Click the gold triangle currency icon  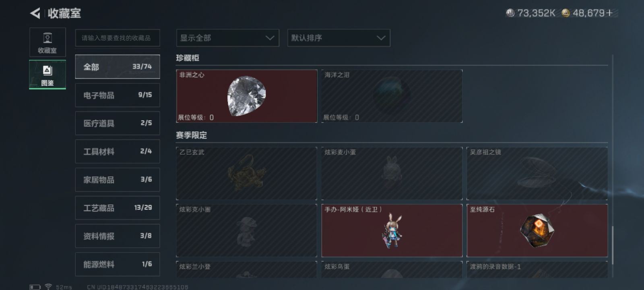[566, 13]
